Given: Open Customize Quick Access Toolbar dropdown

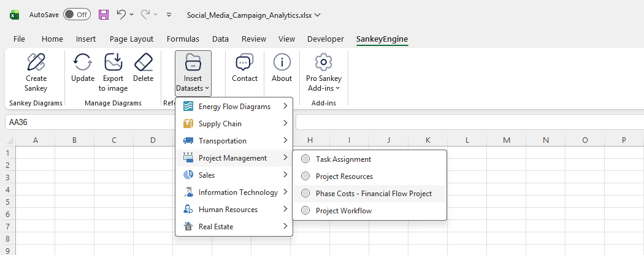Looking at the screenshot, I should coord(169,15).
